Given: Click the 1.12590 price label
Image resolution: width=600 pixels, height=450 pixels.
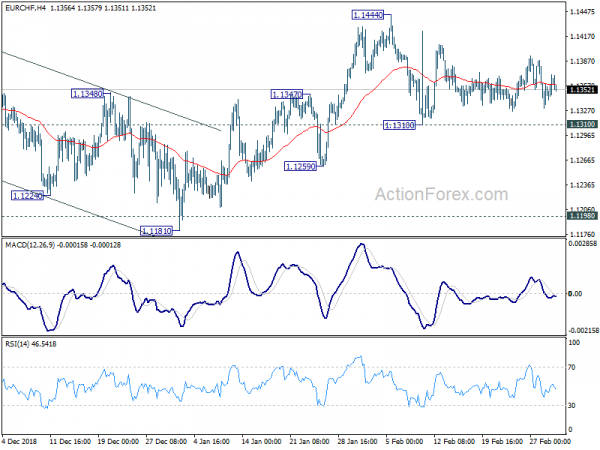Looking at the screenshot, I should tap(300, 166).
